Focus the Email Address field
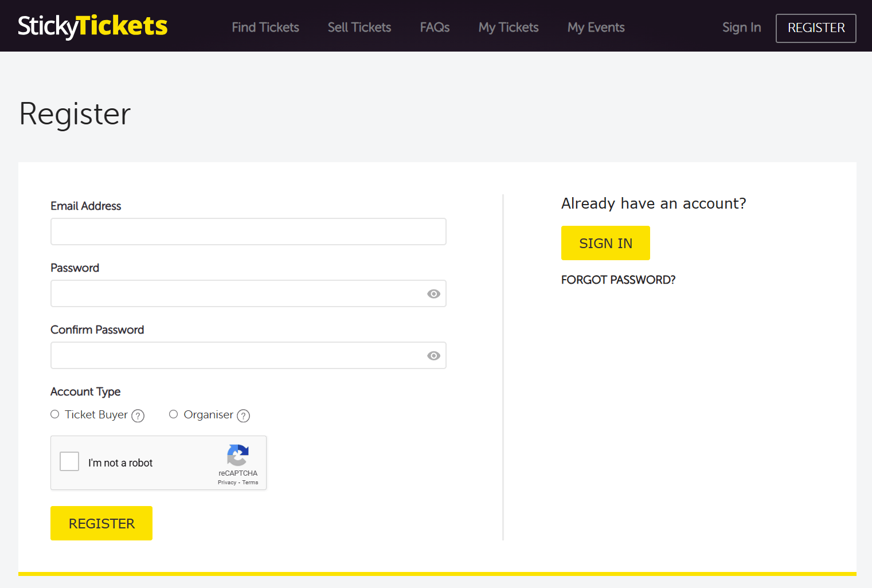This screenshot has height=588, width=872. click(x=248, y=232)
